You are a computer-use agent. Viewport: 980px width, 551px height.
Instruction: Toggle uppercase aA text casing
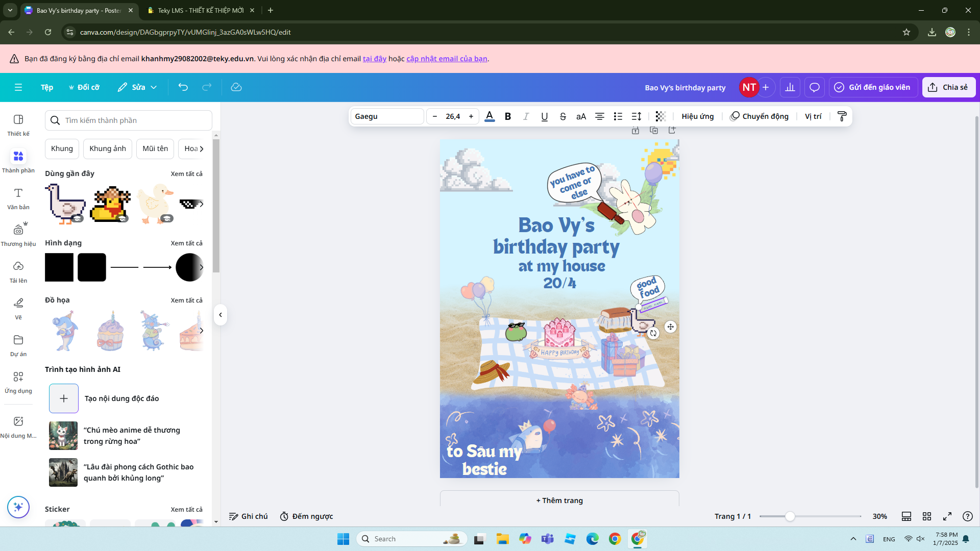tap(581, 116)
